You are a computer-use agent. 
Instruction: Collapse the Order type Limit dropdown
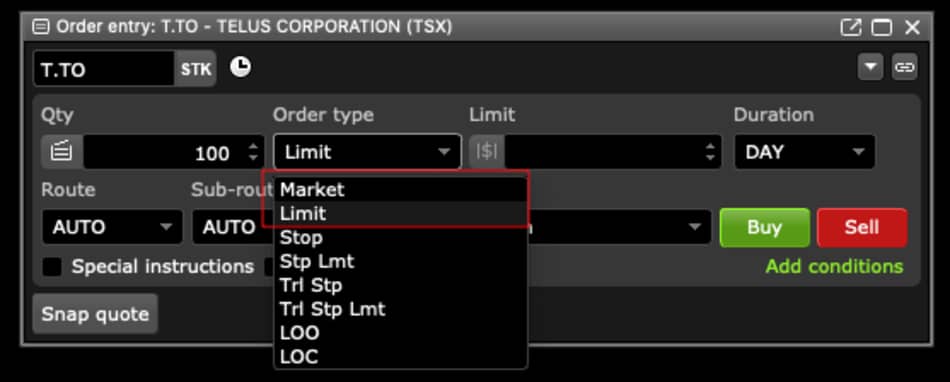367,152
